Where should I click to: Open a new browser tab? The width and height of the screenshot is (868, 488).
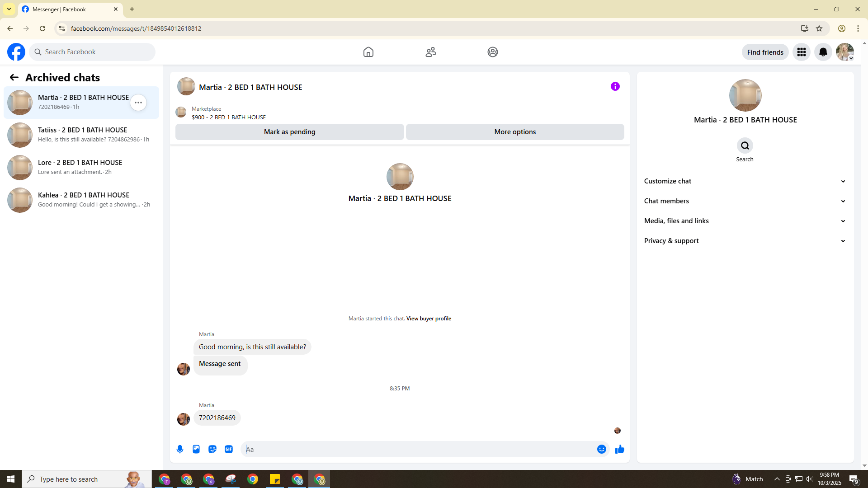132,9
